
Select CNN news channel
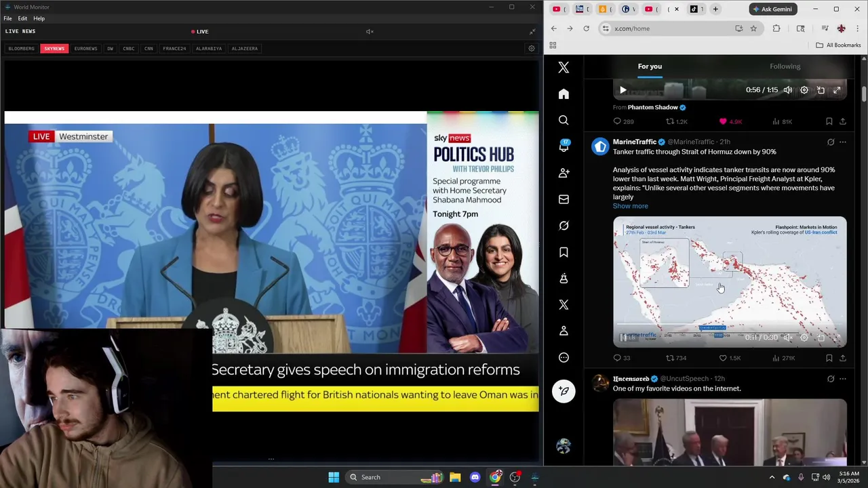(149, 49)
